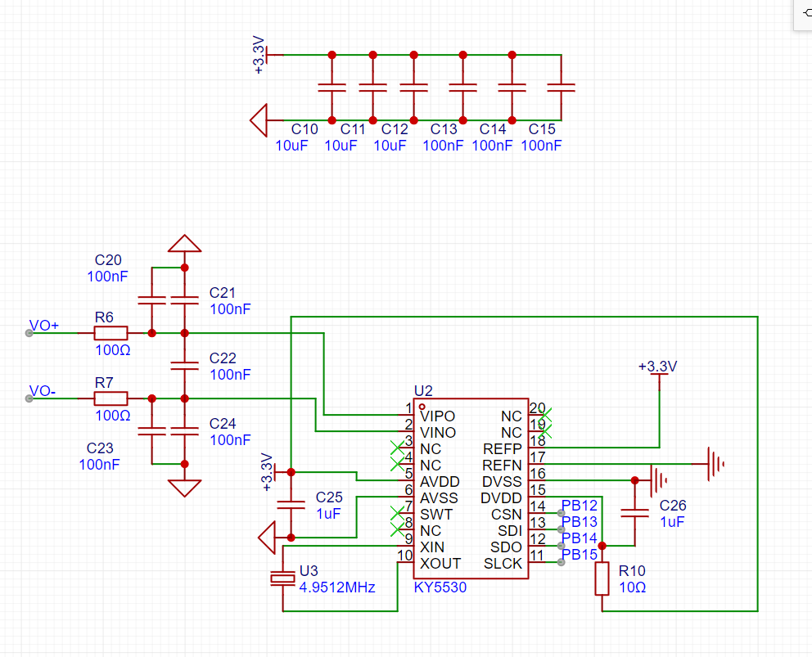Click the ground arrow above C21
Image resolution: width=812 pixels, height=657 pixels.
click(184, 243)
